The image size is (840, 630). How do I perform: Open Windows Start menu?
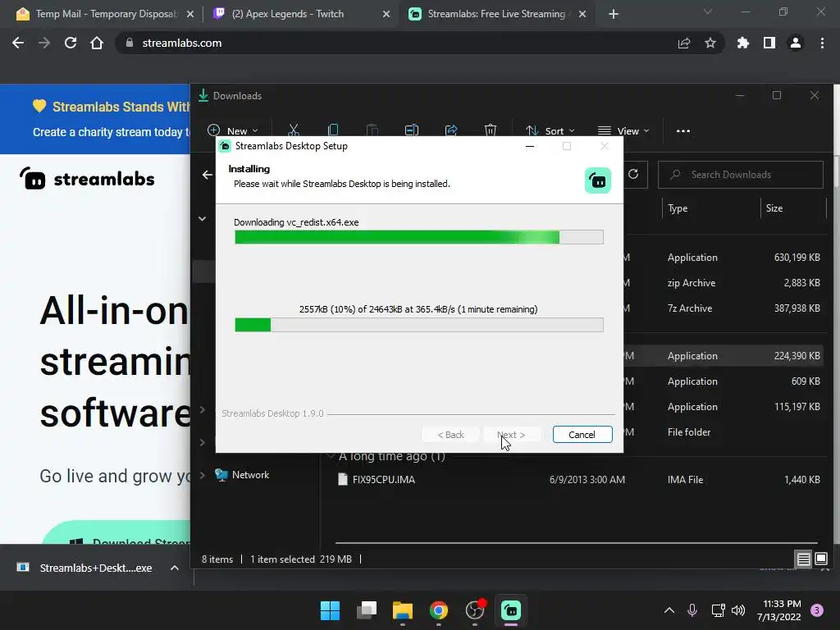(x=330, y=610)
